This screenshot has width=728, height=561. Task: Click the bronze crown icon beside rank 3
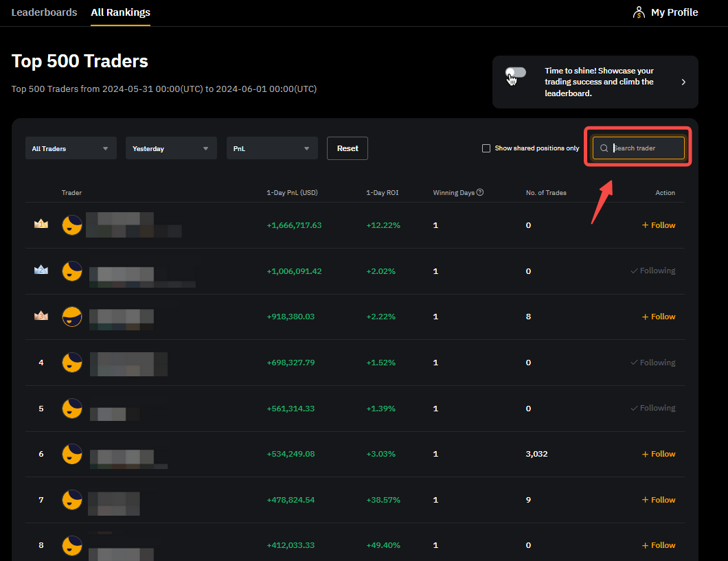(x=41, y=314)
